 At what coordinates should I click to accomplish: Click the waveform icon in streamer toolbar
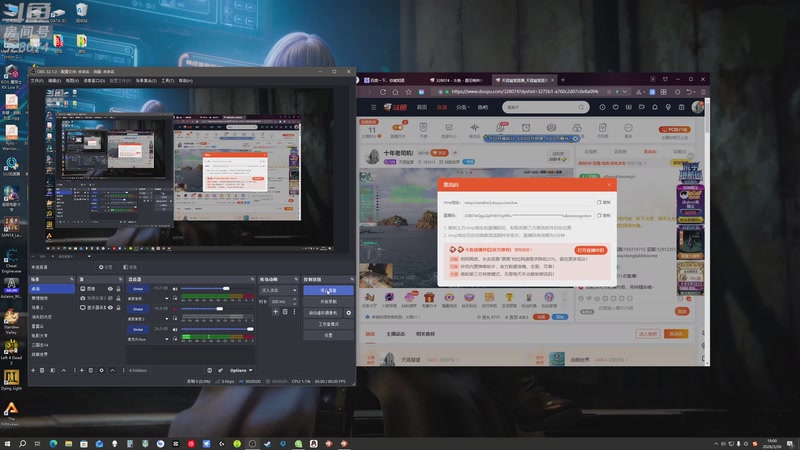474,128
